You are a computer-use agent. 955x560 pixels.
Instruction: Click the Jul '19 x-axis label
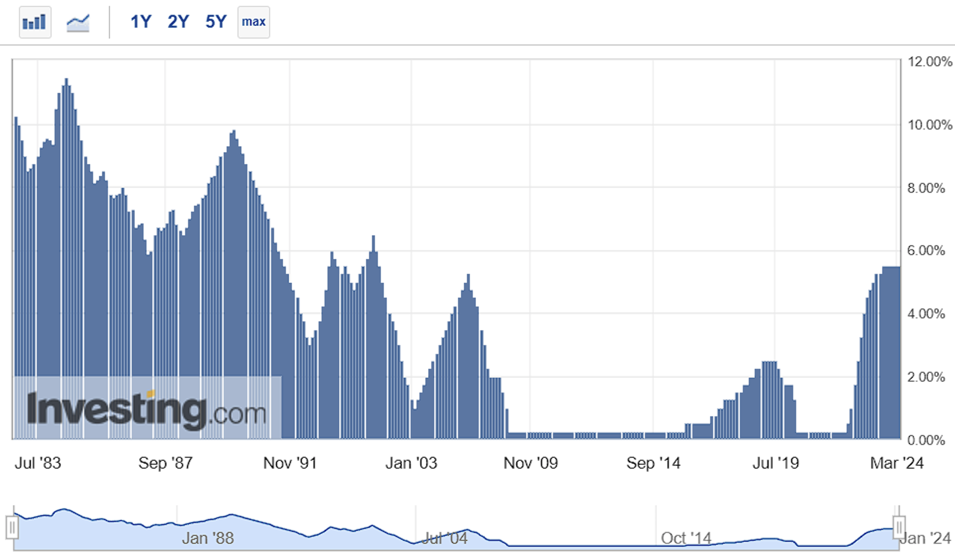(x=776, y=463)
